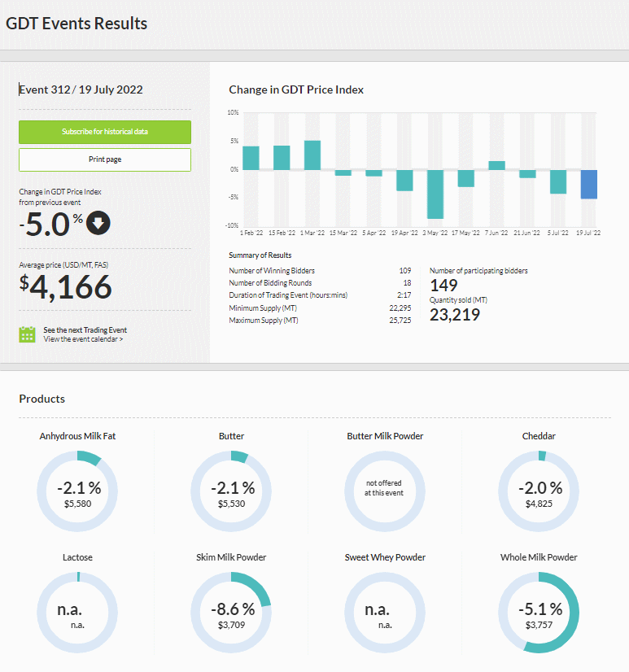Click Number of Bidding Rounds value 18
629x672 pixels.
point(408,283)
